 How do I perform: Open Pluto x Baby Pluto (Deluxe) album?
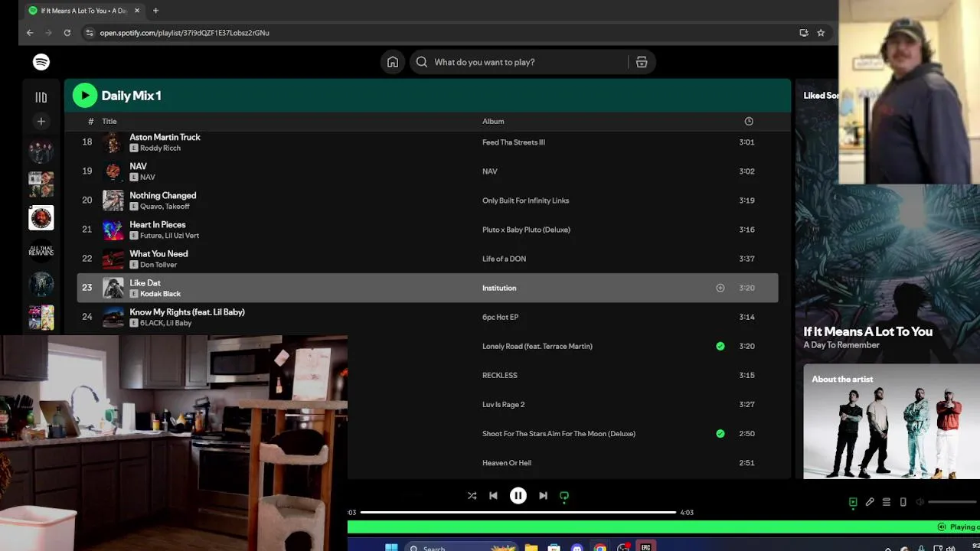pyautogui.click(x=526, y=230)
